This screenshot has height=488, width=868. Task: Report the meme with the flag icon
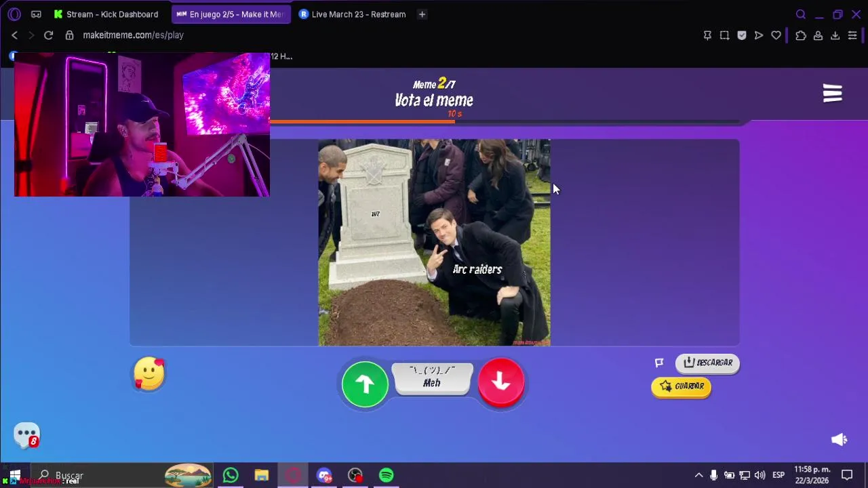(658, 363)
